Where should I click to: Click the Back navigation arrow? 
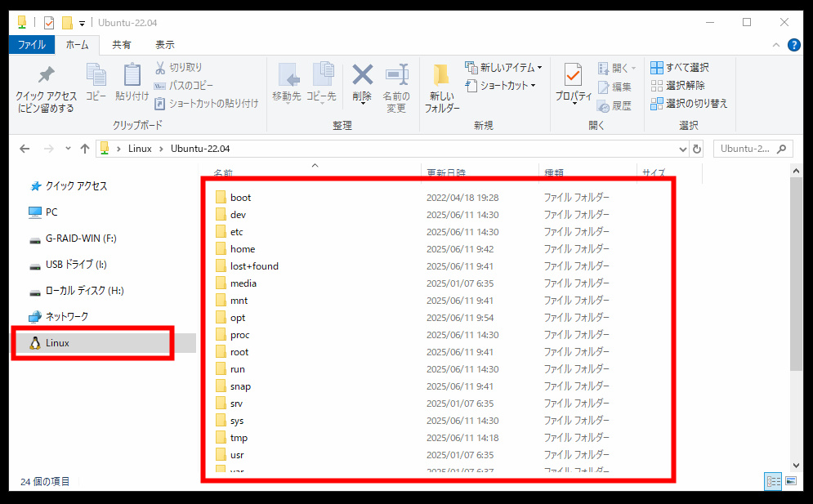tap(25, 149)
